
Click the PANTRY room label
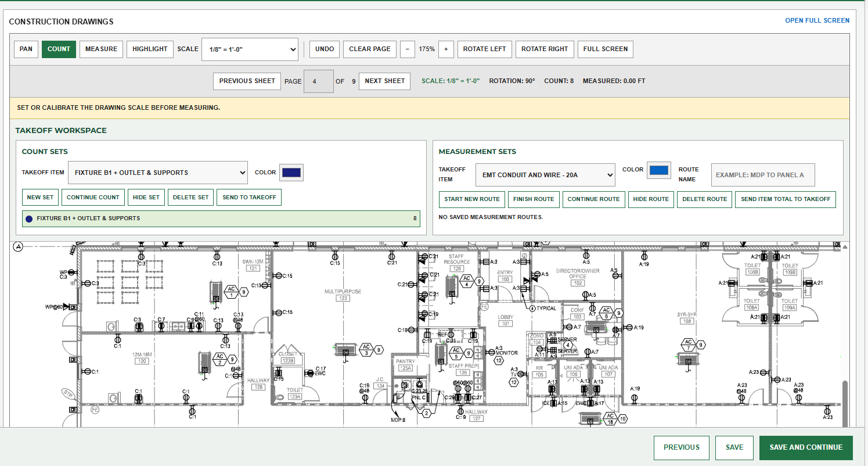coord(405,361)
